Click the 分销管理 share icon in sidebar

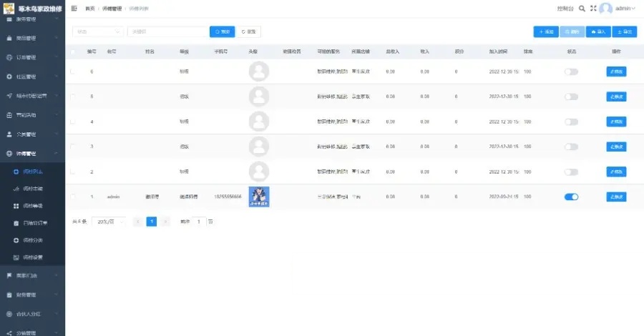[9, 332]
